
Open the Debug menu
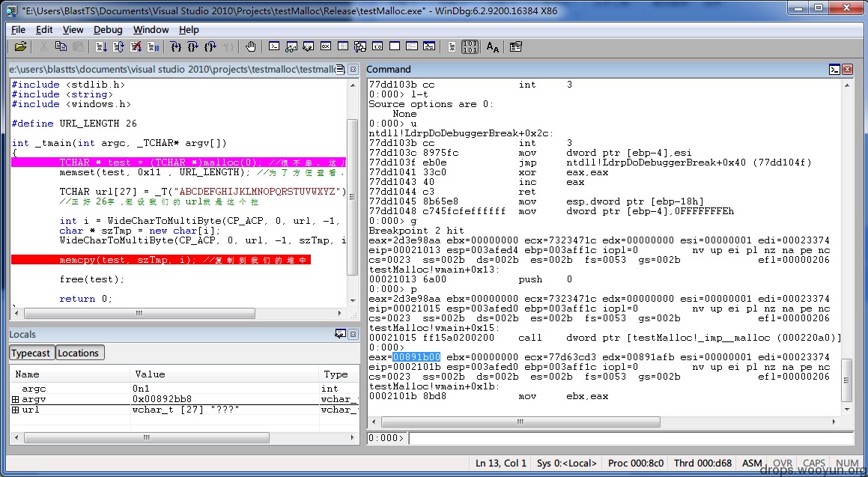(108, 30)
